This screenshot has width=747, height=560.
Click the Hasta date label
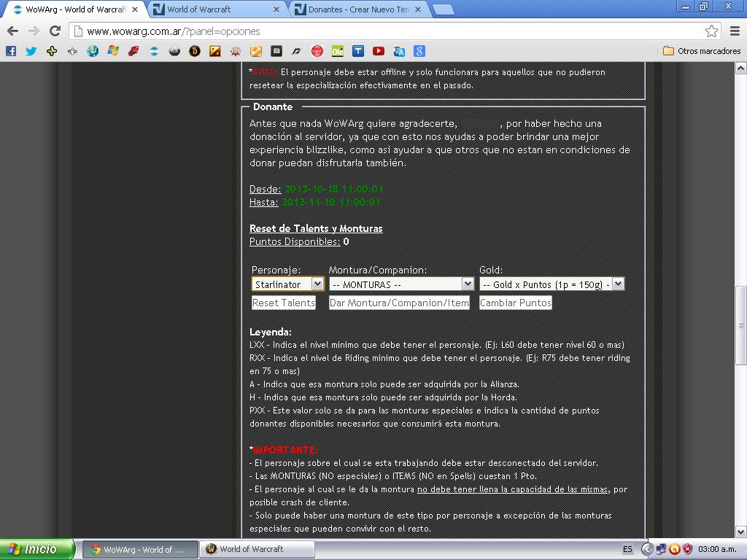[x=264, y=203]
